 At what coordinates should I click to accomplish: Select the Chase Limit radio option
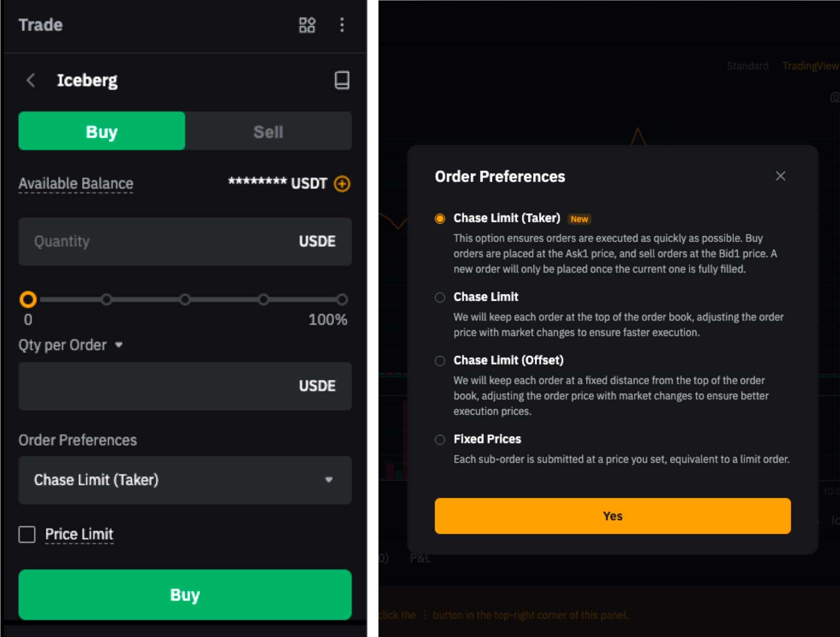[x=440, y=297]
